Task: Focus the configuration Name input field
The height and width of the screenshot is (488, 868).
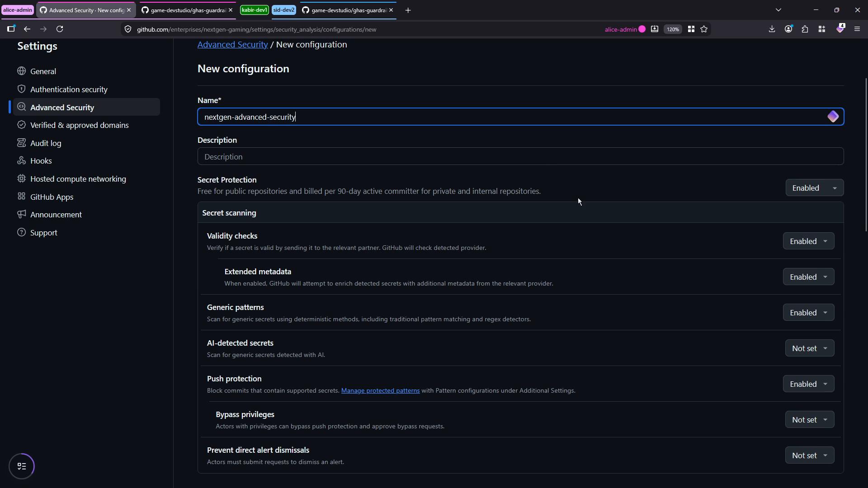Action: click(520, 117)
